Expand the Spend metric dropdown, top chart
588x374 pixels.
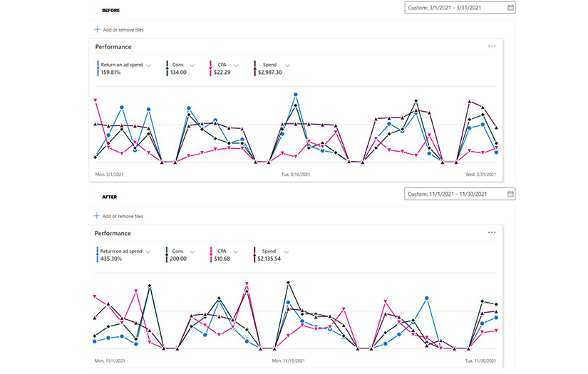pyautogui.click(x=287, y=66)
